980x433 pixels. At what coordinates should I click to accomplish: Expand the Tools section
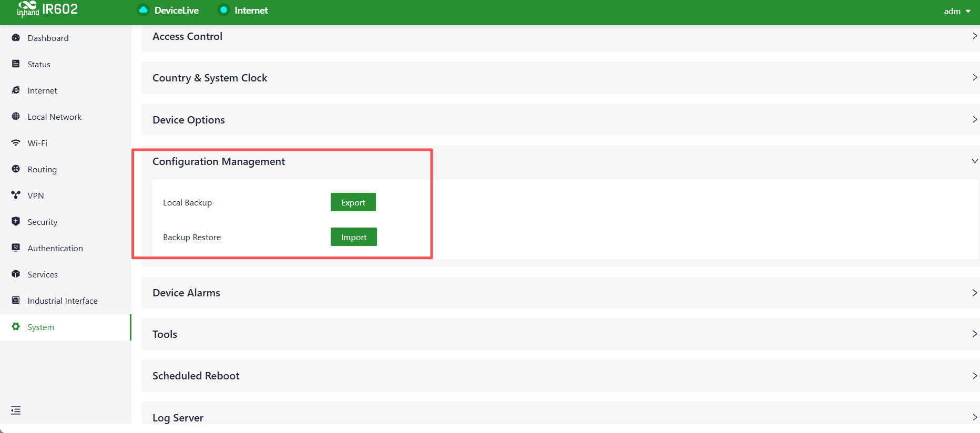click(x=560, y=334)
